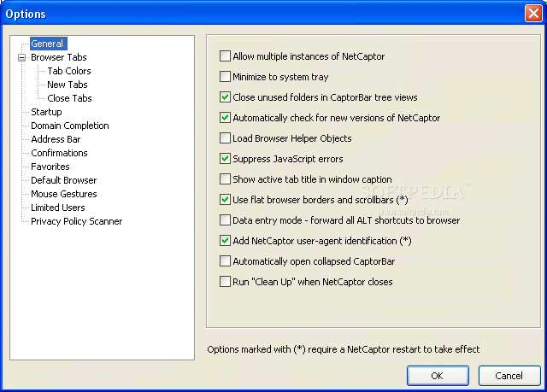This screenshot has height=392, width=547.
Task: Uncheck Use flat browser borders and scrollbars
Action: (x=225, y=199)
